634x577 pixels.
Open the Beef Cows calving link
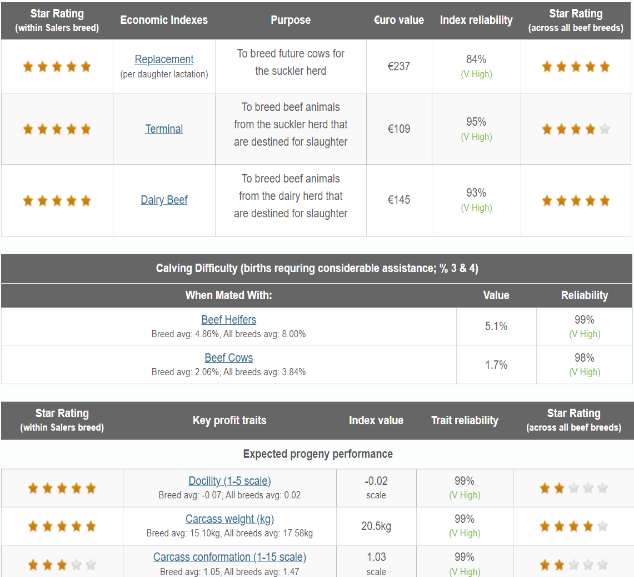coord(228,358)
